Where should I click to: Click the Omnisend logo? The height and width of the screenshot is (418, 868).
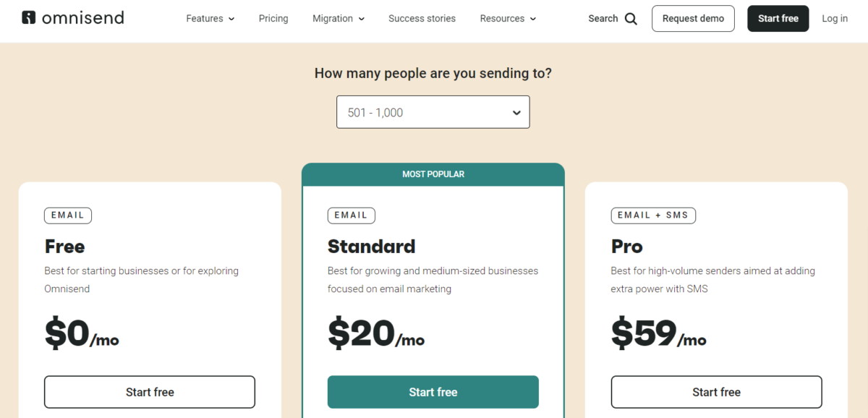pyautogui.click(x=72, y=17)
